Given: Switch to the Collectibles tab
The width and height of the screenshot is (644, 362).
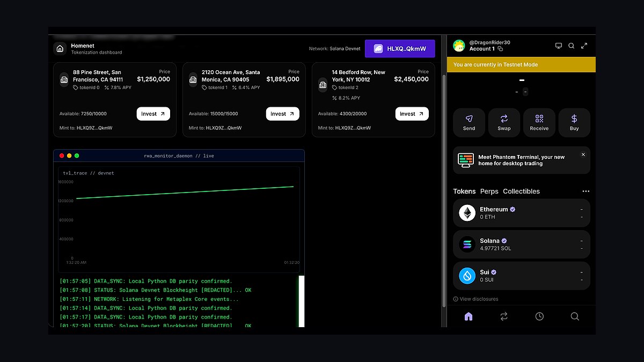Looking at the screenshot, I should tap(522, 191).
